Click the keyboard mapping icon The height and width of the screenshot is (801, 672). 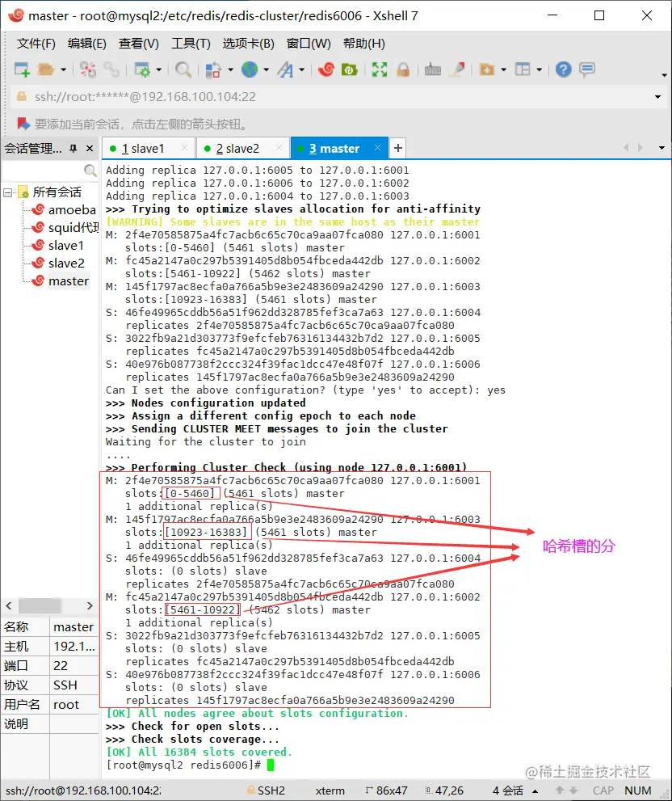[x=432, y=70]
